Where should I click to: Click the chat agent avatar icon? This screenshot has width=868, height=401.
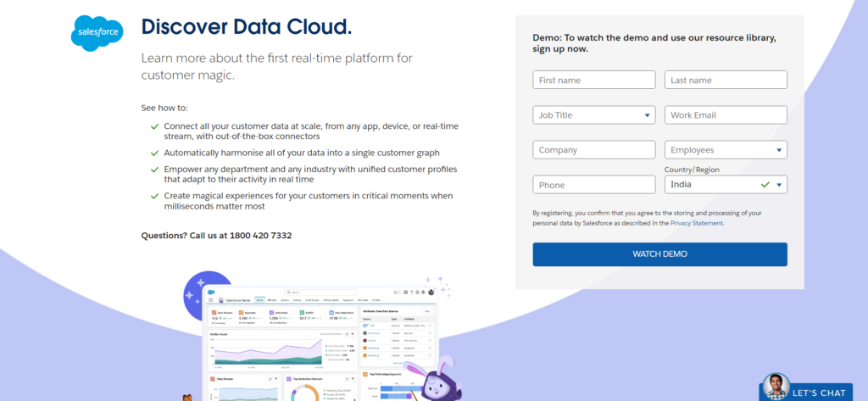[775, 387]
